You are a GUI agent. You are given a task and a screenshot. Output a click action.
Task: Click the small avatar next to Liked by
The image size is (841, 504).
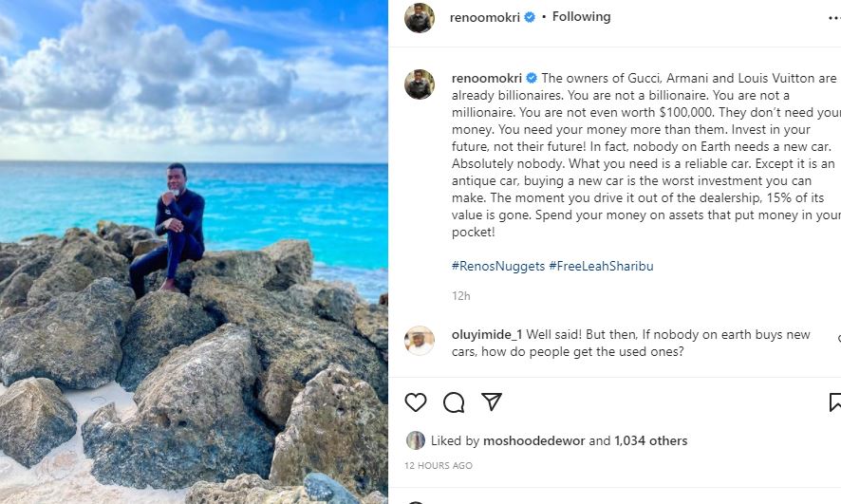pyautogui.click(x=416, y=440)
